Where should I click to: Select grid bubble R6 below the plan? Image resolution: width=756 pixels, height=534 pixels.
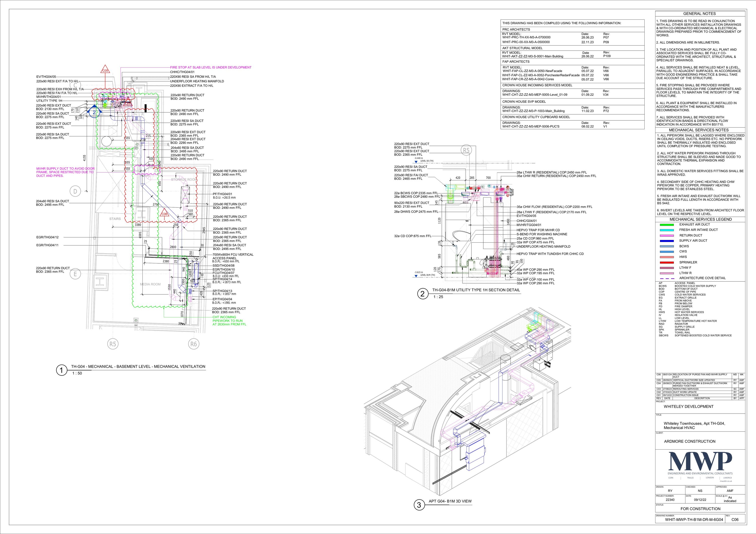pos(194,344)
